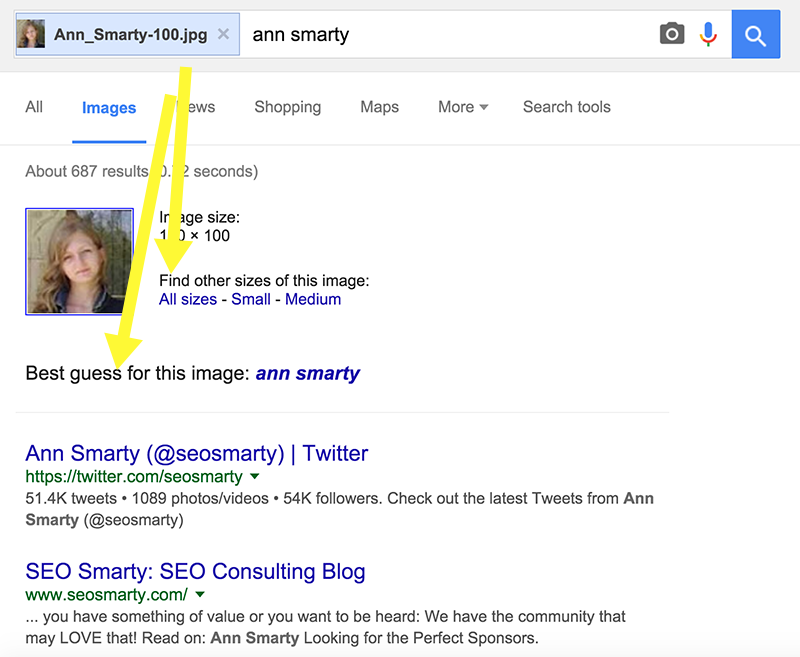Image resolution: width=800 pixels, height=657 pixels.
Task: Switch to the All tab
Action: 34,107
